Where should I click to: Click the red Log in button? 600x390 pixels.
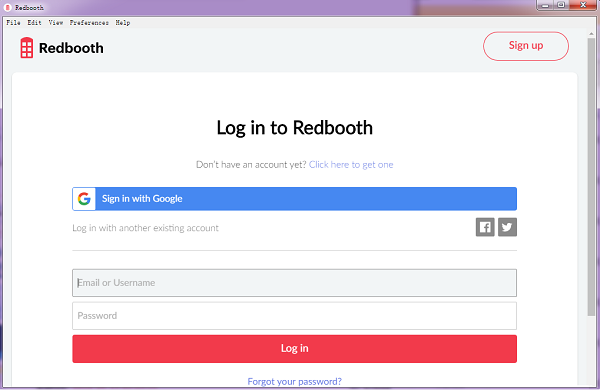point(294,349)
